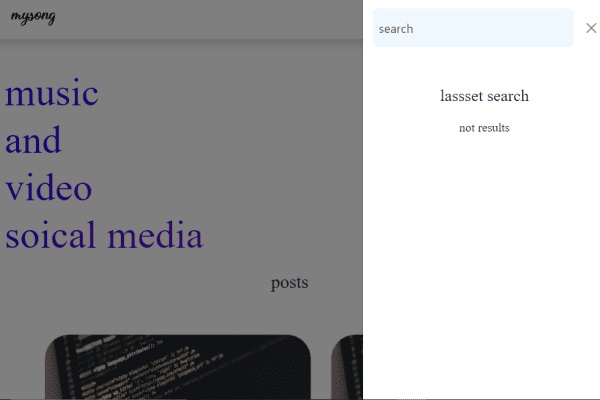Focus the search input field
600x400 pixels.
473,28
